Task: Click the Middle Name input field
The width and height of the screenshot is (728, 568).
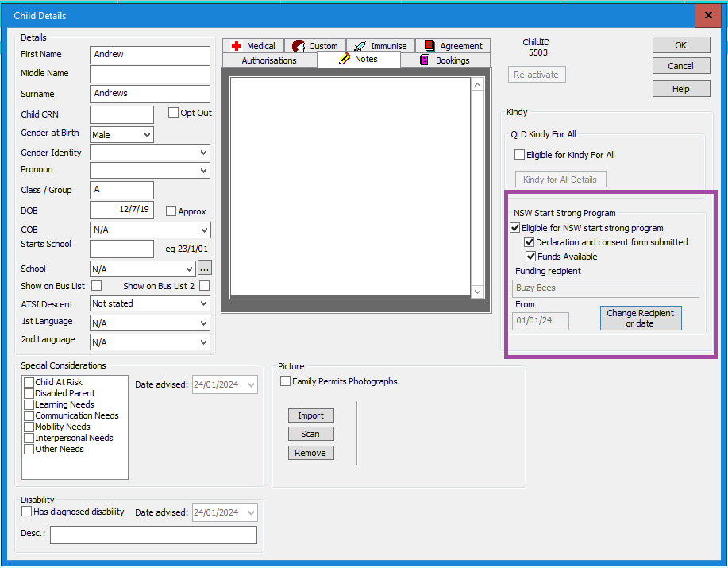Action: pos(150,74)
